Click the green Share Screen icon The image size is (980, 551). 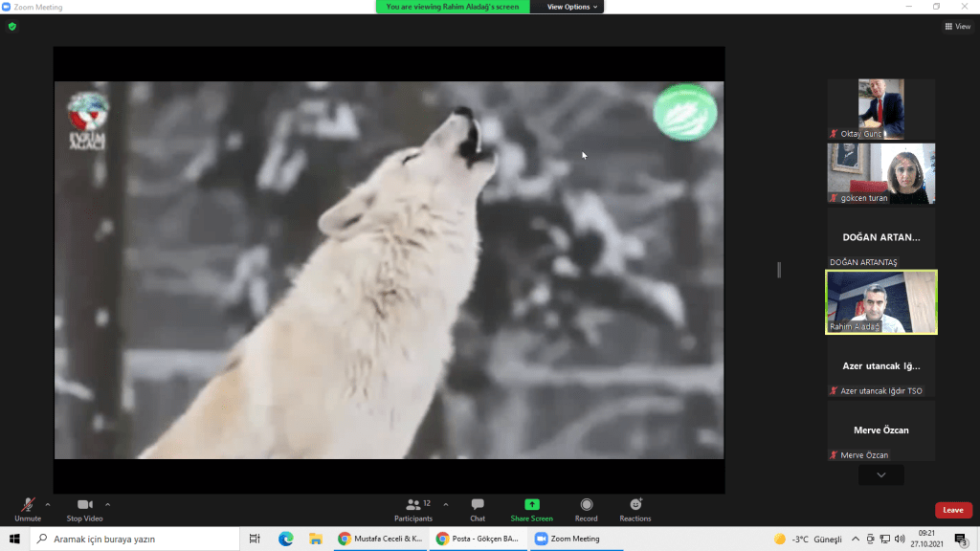pyautogui.click(x=531, y=505)
